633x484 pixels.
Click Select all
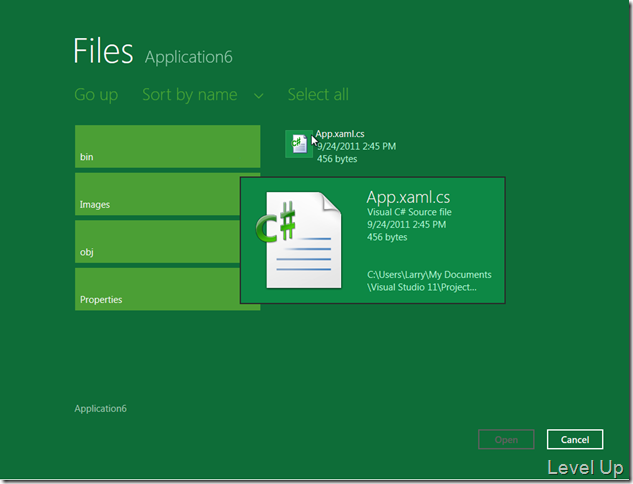point(318,95)
